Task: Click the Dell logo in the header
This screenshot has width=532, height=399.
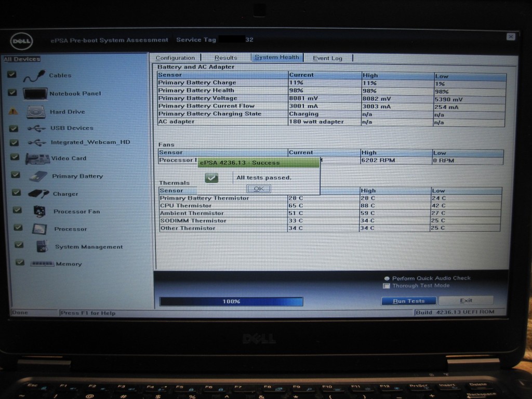Action: click(x=21, y=42)
